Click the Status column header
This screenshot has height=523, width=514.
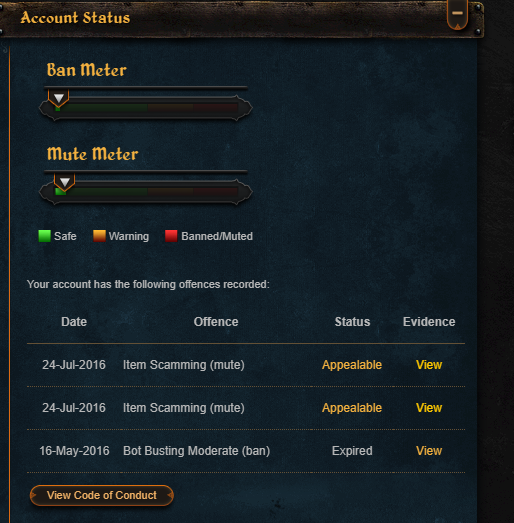tap(352, 322)
